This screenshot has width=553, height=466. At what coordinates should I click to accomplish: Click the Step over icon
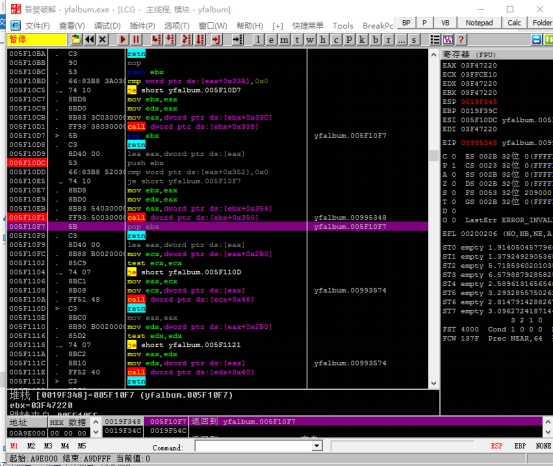click(170, 40)
